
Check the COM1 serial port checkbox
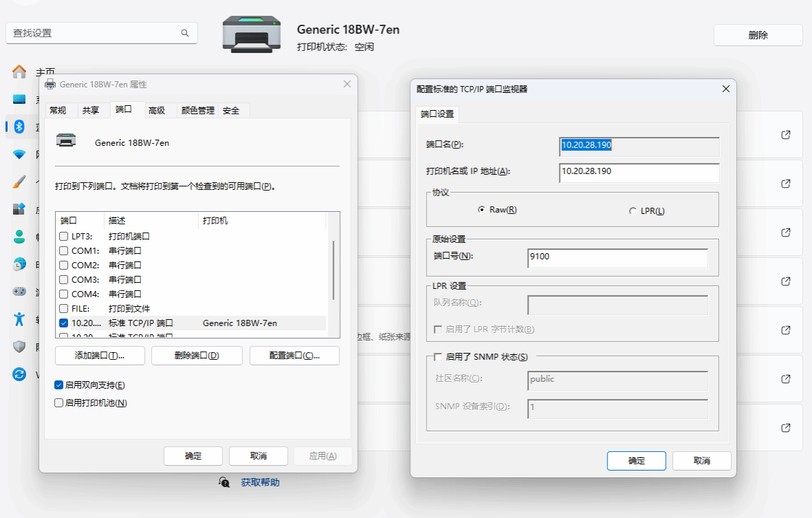(x=64, y=251)
